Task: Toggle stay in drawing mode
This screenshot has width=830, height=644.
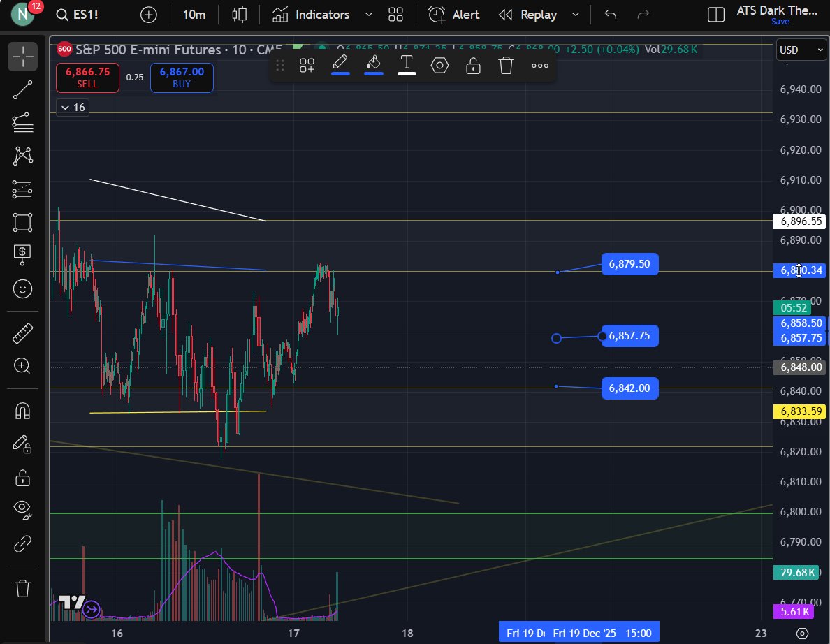Action: [22, 444]
